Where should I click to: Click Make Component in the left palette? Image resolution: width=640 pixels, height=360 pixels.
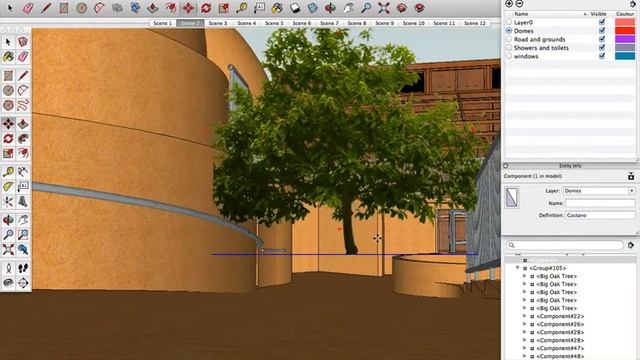23,42
